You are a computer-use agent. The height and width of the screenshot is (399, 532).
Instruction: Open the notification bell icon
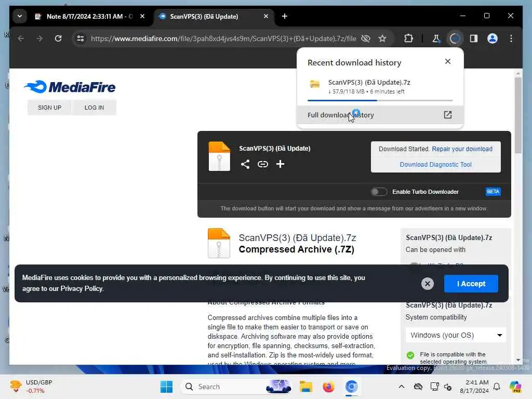(497, 387)
